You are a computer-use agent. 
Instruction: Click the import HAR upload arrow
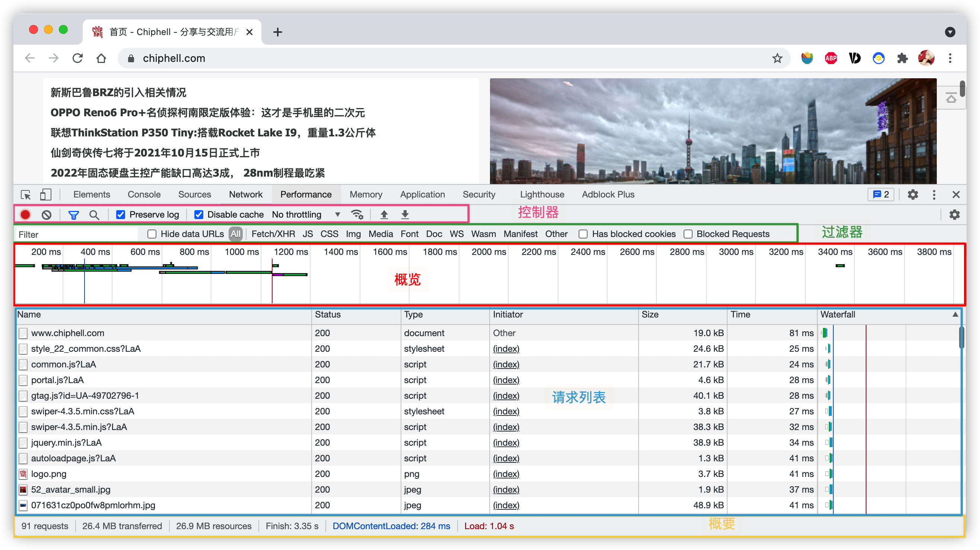click(x=384, y=215)
